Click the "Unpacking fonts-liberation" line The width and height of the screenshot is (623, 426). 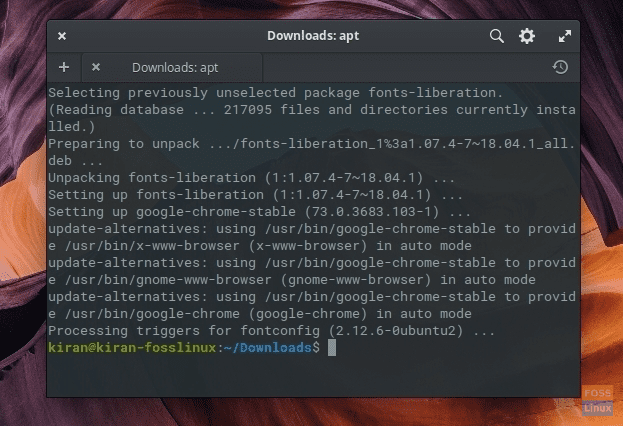252,178
